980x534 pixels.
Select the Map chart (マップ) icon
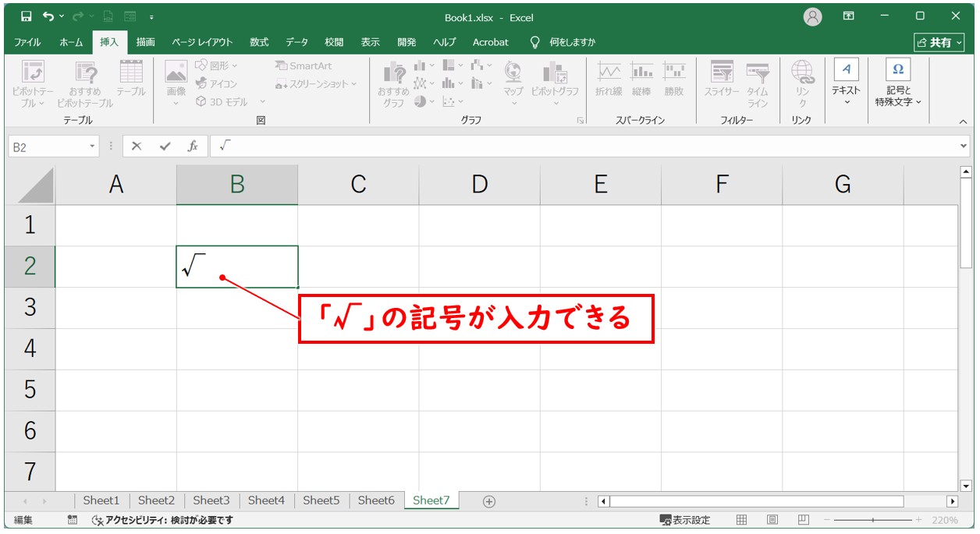(x=511, y=82)
